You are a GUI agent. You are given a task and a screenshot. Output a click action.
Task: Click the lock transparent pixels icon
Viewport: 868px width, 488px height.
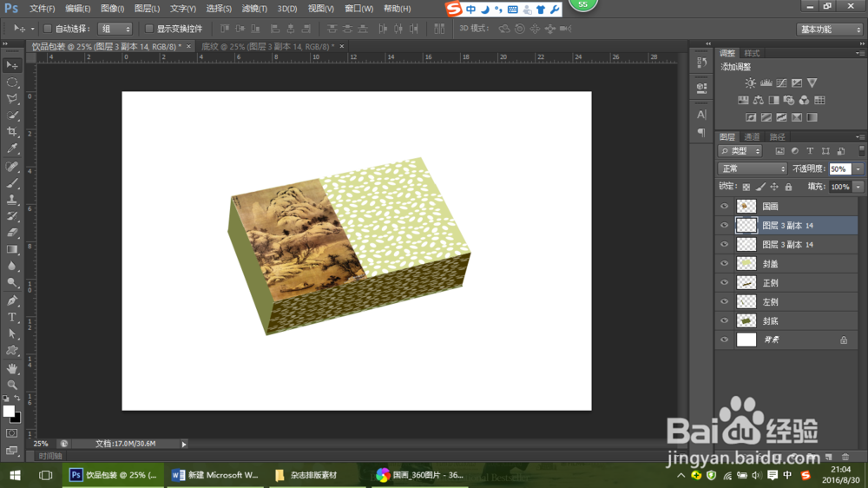[746, 188]
